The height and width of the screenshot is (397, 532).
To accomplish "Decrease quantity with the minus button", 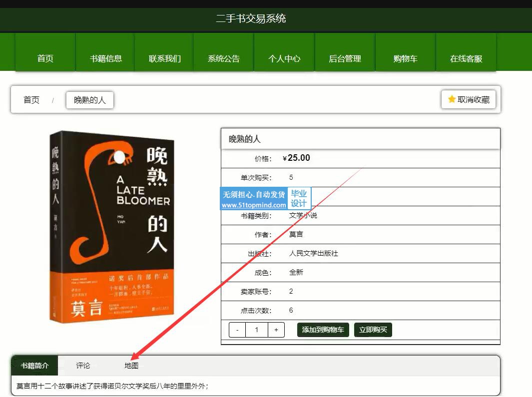I will click(x=237, y=330).
